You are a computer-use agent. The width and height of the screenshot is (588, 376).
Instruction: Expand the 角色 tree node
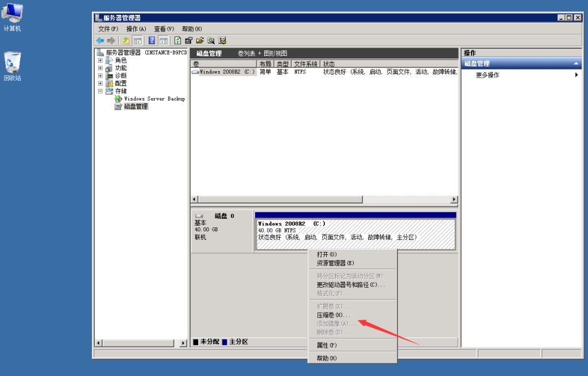click(x=100, y=60)
